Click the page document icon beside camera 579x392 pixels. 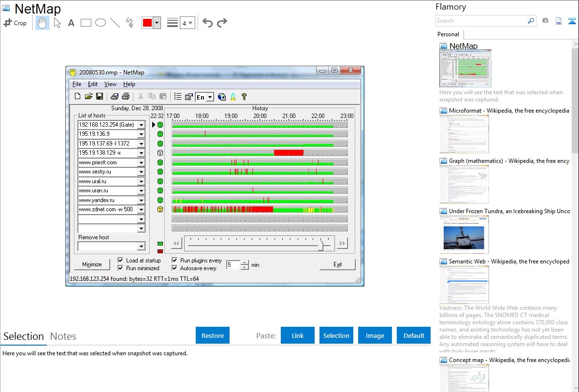pyautogui.click(x=559, y=21)
